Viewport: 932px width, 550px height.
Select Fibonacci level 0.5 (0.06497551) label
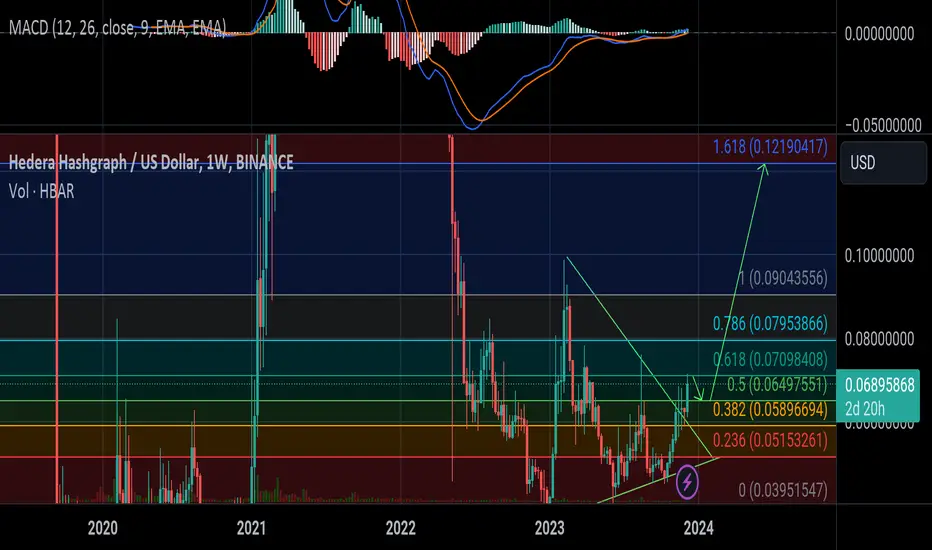point(777,385)
